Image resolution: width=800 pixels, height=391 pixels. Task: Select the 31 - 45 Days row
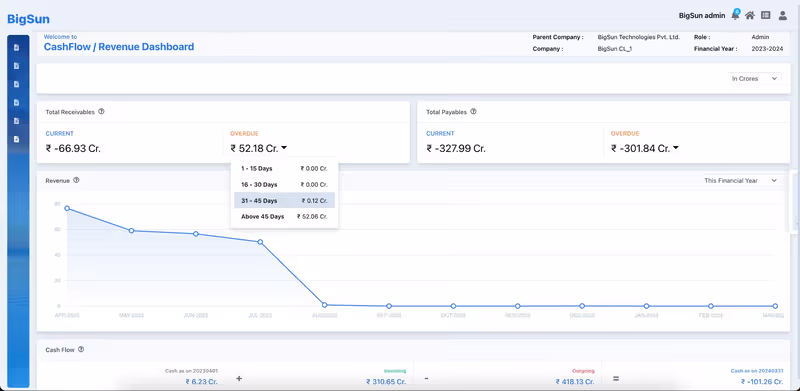click(284, 201)
